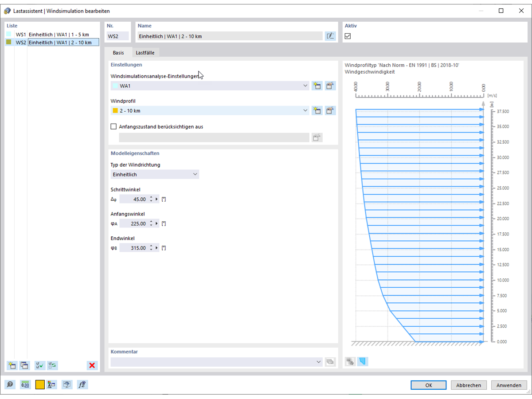Open the help search icon at bottom left
The width and height of the screenshot is (532, 399).
pos(10,385)
